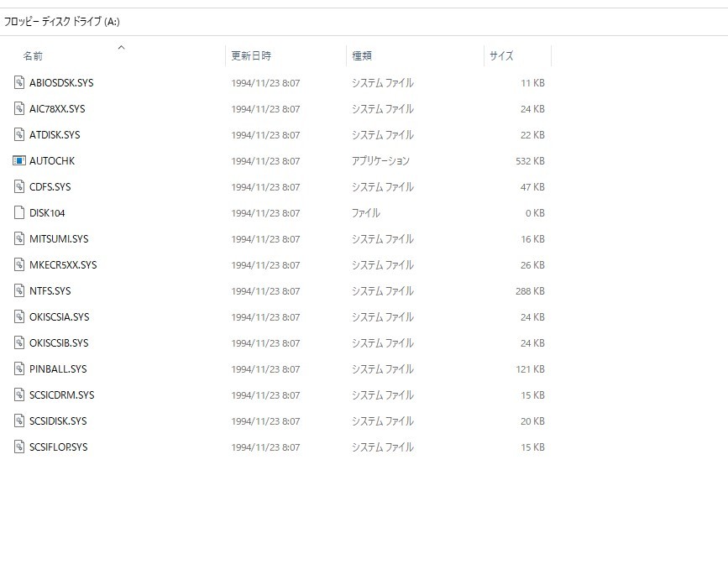Select the DISK104 file name

click(x=47, y=213)
